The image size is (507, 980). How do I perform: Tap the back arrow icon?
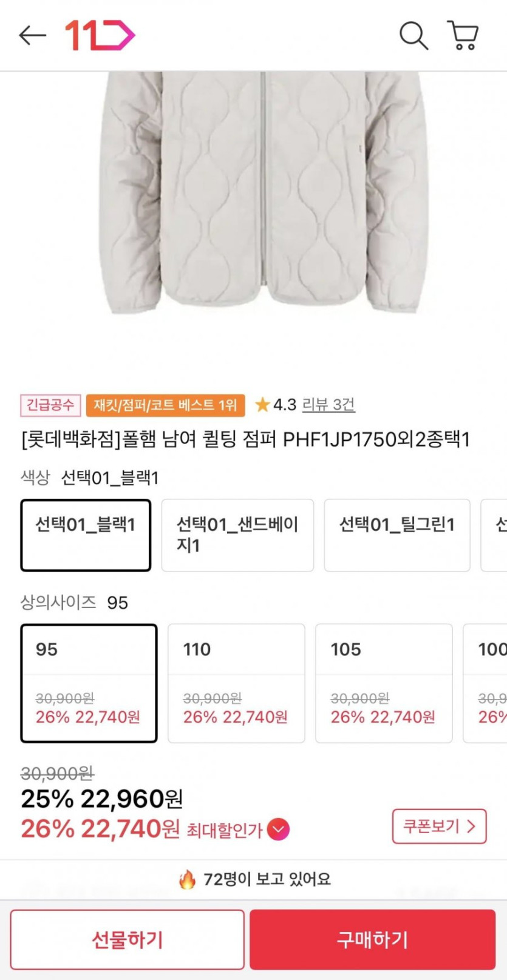[33, 36]
